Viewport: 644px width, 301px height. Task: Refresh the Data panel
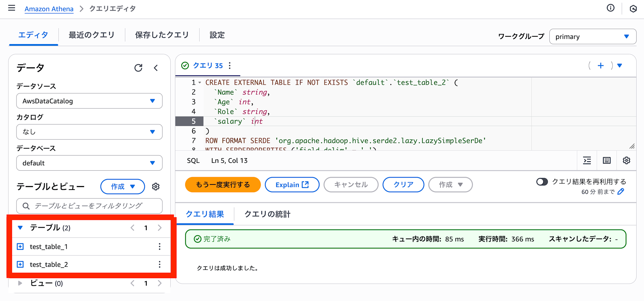pyautogui.click(x=138, y=68)
